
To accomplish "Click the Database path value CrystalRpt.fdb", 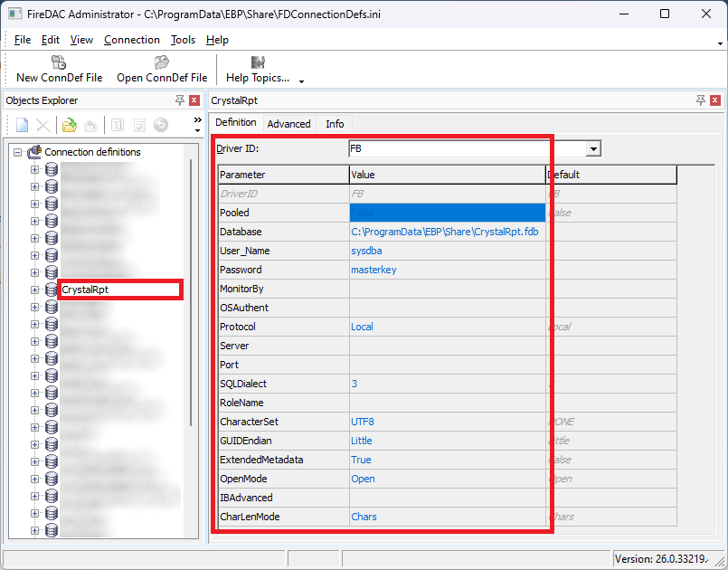I will coord(448,232).
